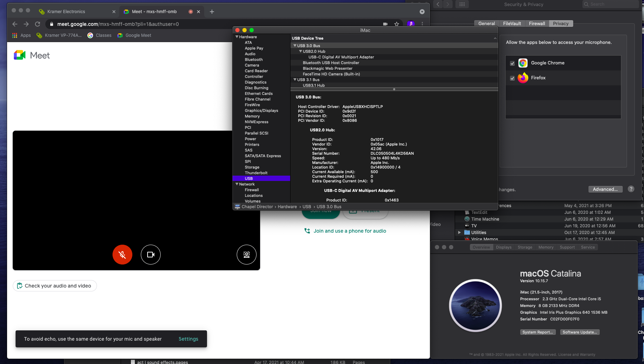The width and height of the screenshot is (644, 364).
Task: Unmute the microphone in Meet preview
Action: click(122, 255)
